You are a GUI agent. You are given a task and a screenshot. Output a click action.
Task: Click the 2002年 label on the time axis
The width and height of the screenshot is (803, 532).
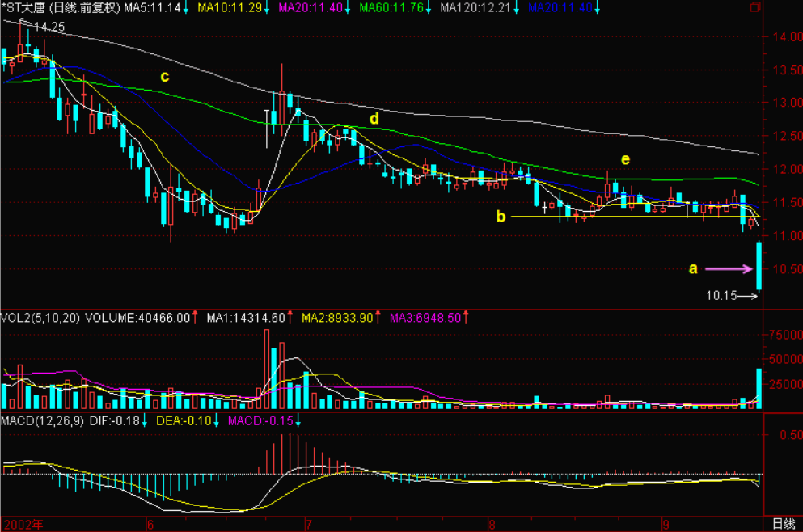click(x=18, y=524)
